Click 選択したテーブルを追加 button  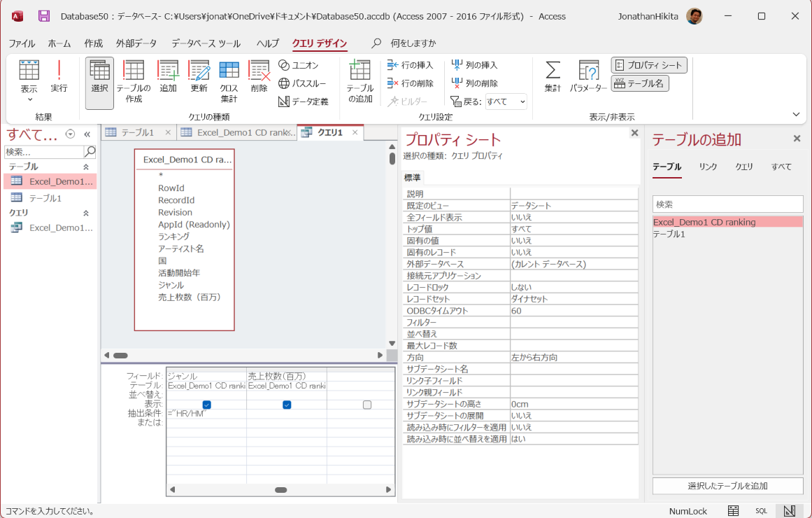pos(727,485)
